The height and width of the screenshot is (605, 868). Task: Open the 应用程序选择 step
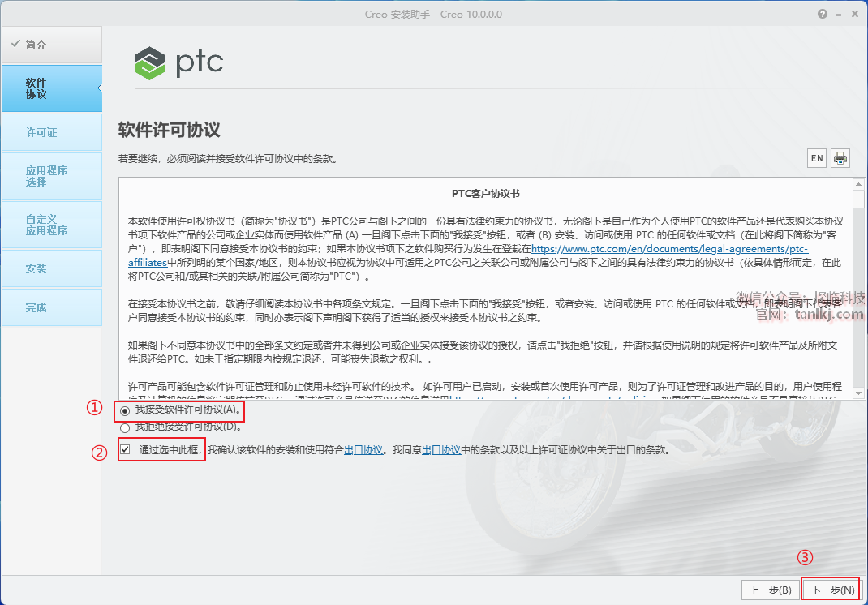click(x=51, y=176)
